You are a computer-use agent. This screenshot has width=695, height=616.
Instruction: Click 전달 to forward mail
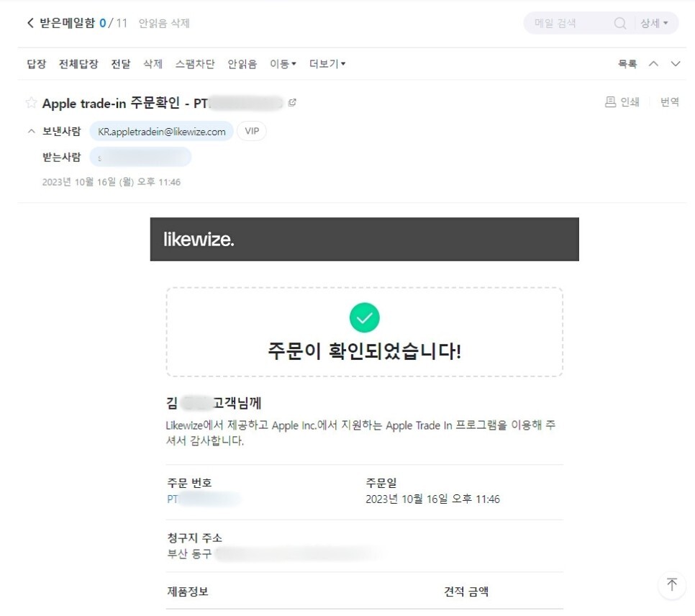point(121,64)
